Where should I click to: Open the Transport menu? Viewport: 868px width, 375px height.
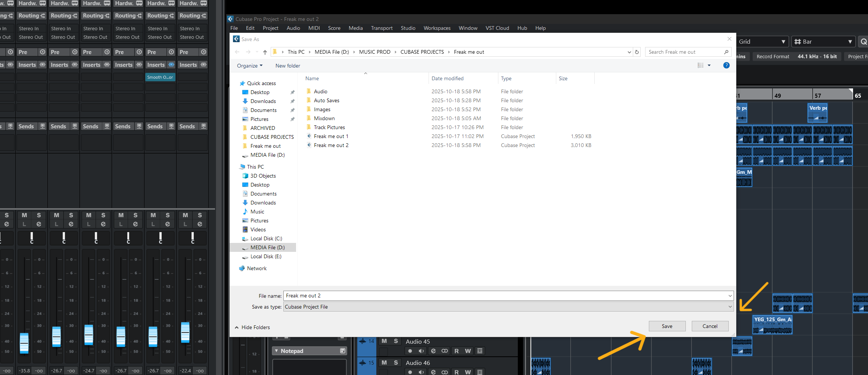382,28
